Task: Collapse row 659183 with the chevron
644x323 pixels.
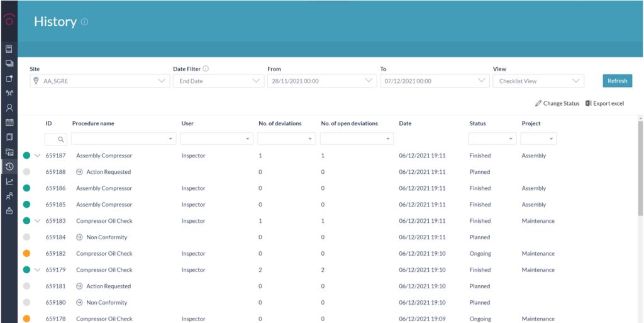Action: (x=37, y=220)
